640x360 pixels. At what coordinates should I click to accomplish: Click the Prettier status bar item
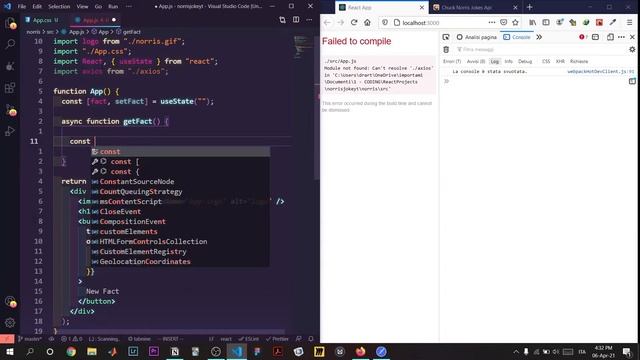(x=277, y=339)
